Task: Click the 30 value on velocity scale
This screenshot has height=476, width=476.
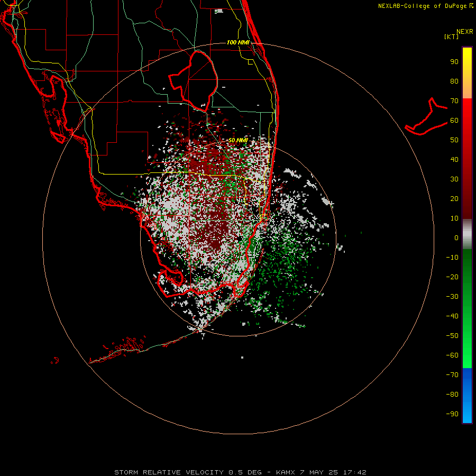Action: click(454, 179)
